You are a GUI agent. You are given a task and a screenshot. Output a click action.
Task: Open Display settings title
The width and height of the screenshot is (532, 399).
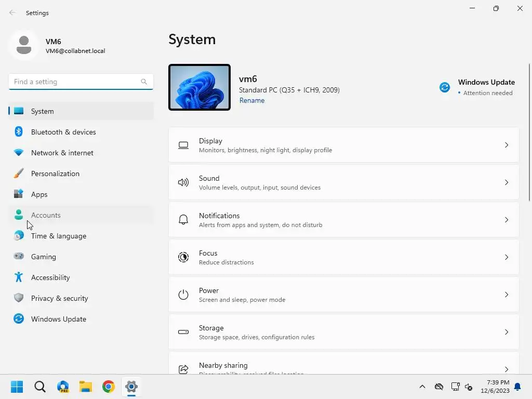point(210,141)
